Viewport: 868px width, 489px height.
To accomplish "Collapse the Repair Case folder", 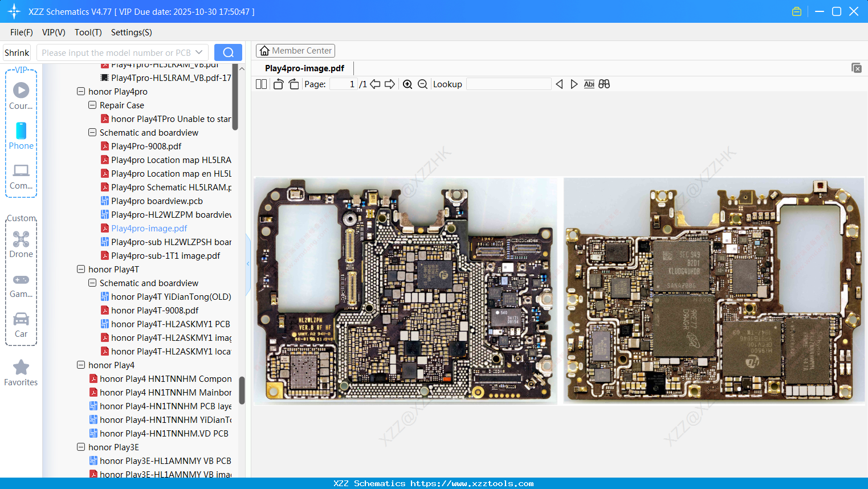I will pos(92,105).
